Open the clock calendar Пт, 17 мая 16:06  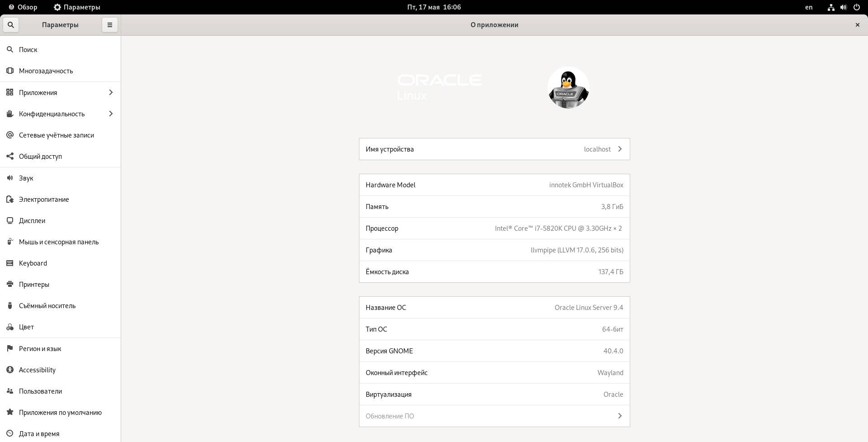[x=434, y=7]
